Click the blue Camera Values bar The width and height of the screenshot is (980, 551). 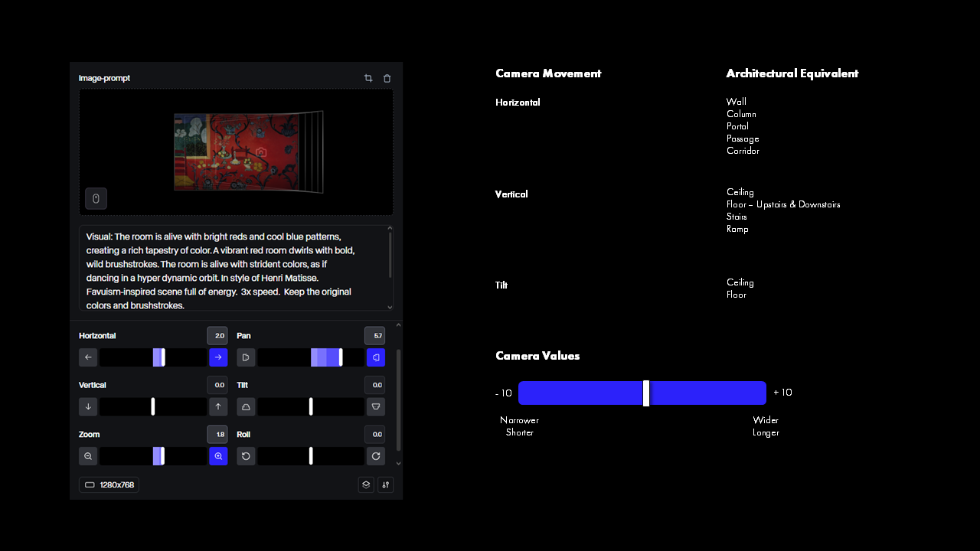[x=642, y=393]
